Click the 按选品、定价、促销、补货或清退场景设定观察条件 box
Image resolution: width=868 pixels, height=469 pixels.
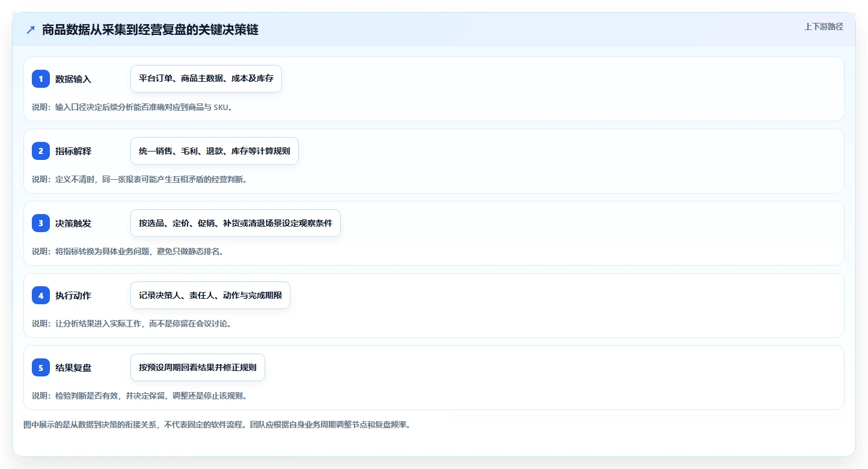point(236,223)
